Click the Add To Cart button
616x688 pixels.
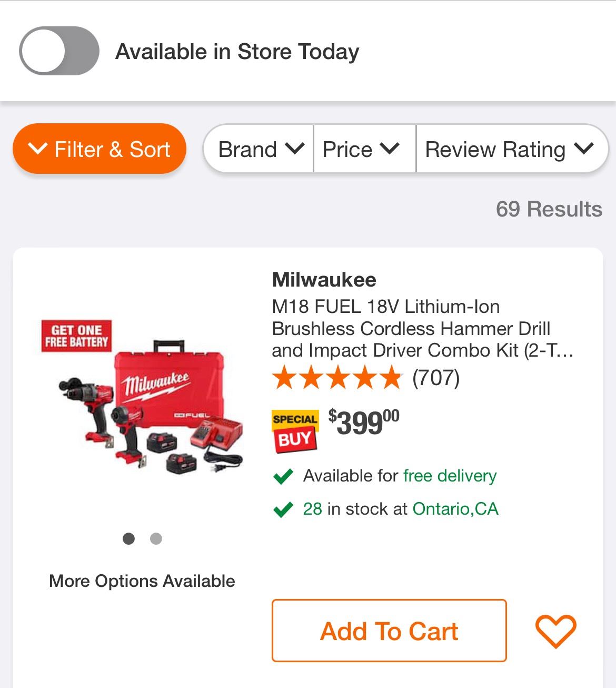(x=389, y=631)
